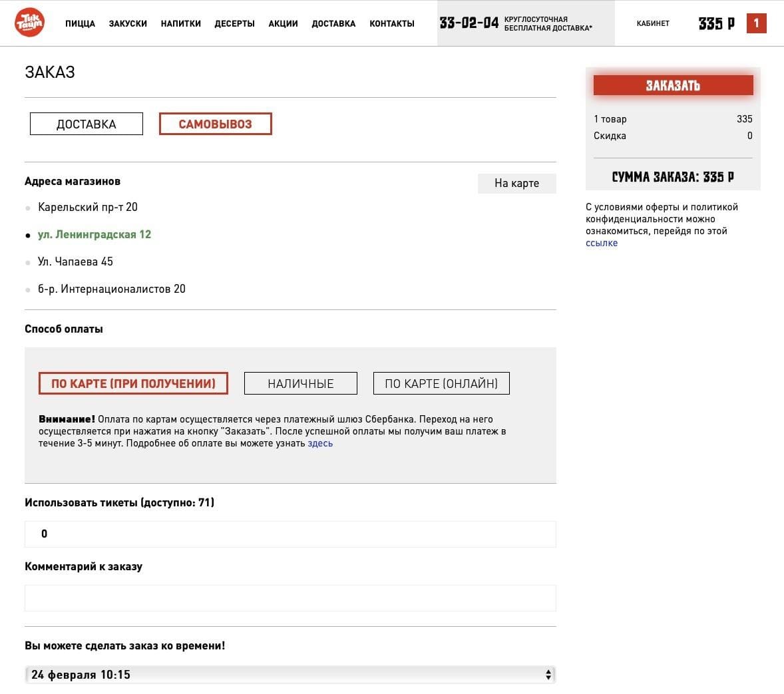Open the НАПИТКИ menu item

[180, 23]
